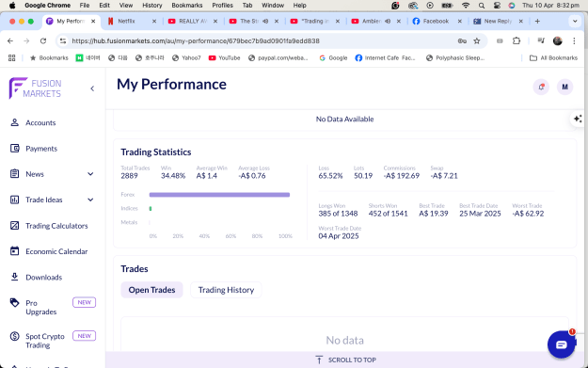Click the site information icon in address bar
The image size is (588, 368).
click(x=63, y=40)
